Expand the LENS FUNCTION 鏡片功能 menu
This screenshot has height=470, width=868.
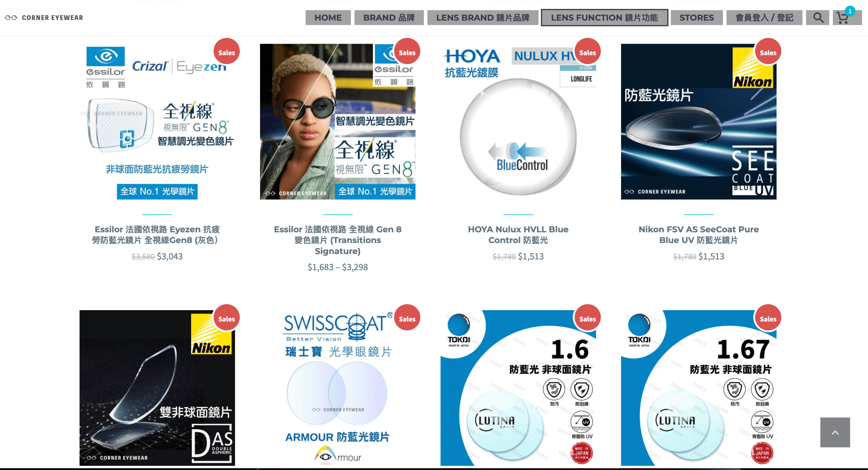point(605,18)
